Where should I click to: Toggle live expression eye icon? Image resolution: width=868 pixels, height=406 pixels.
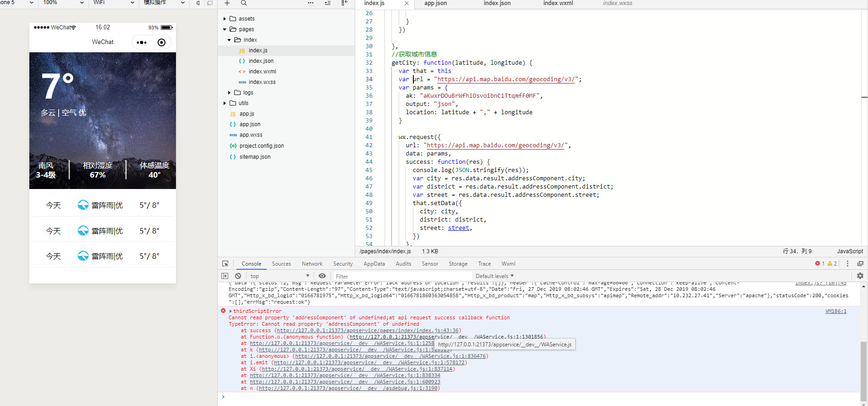coord(322,276)
